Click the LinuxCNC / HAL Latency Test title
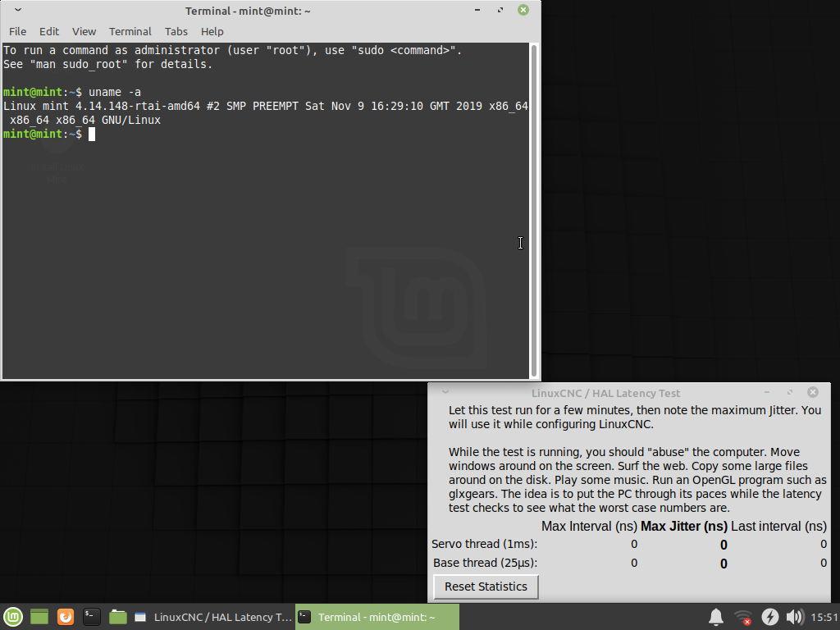The image size is (840, 630). click(x=606, y=393)
